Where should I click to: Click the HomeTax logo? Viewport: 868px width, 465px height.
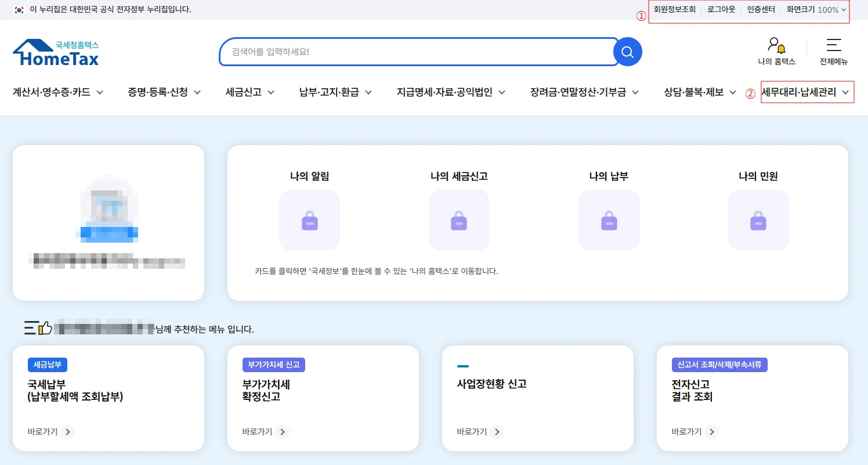click(56, 53)
